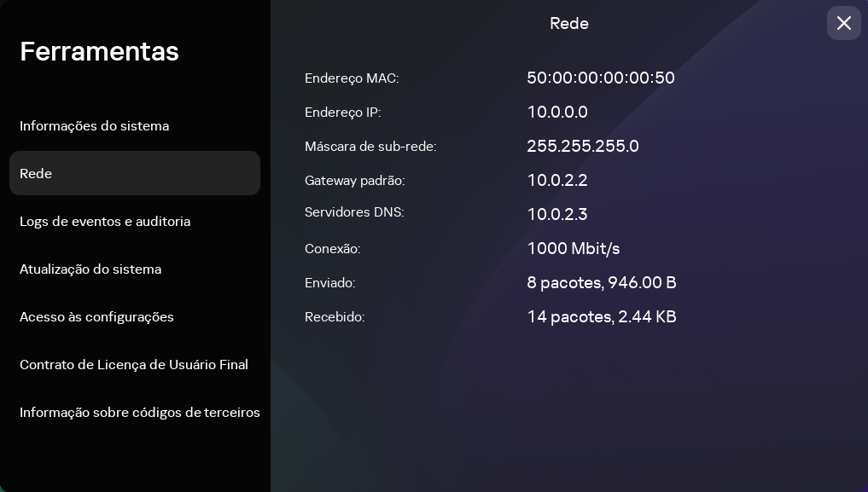The height and width of the screenshot is (492, 868).
Task: Click the Rede title at the top
Action: click(569, 24)
